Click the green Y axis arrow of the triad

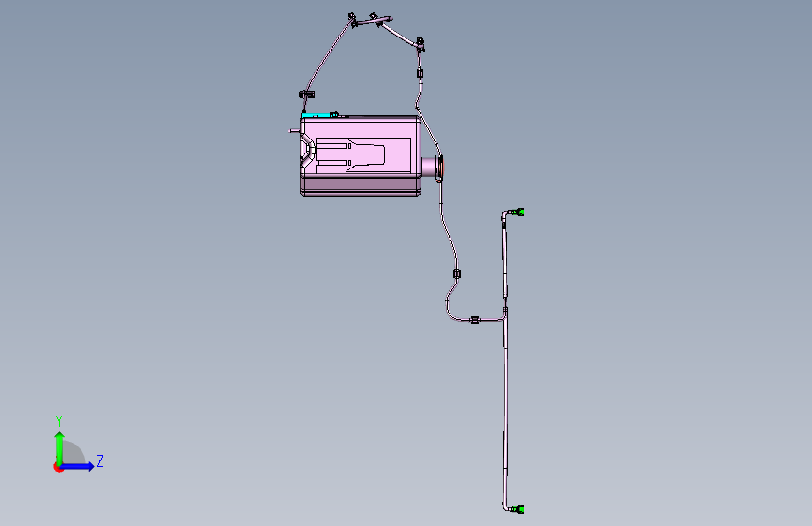[x=60, y=448]
